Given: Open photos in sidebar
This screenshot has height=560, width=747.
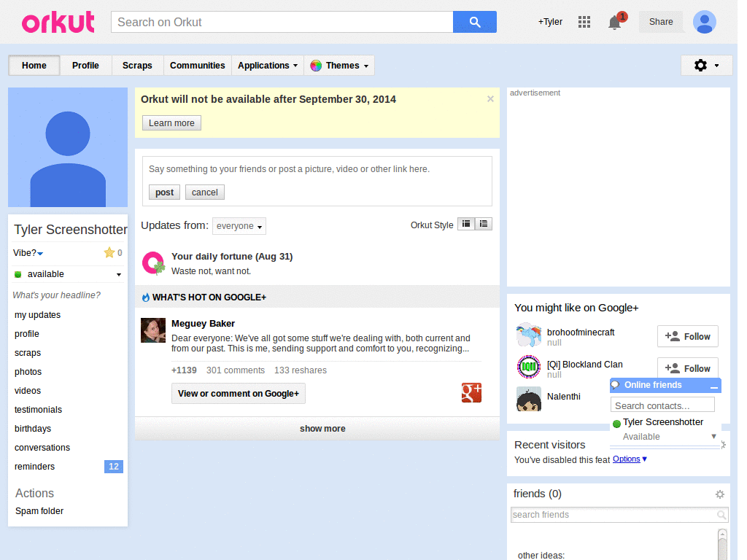Looking at the screenshot, I should (x=28, y=372).
